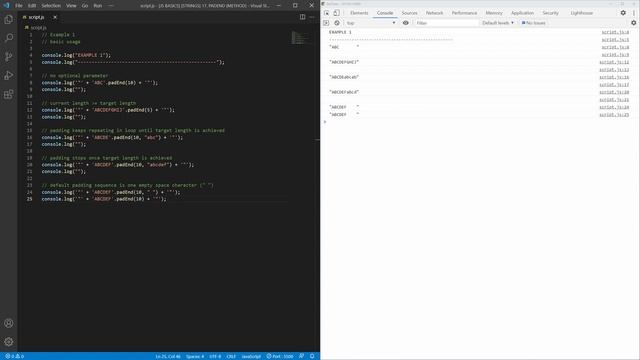Open the Run and Debug view

pos(9,76)
